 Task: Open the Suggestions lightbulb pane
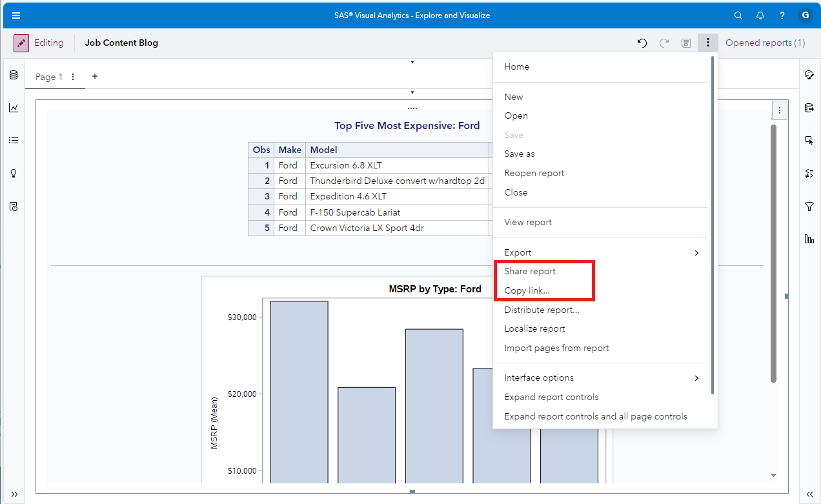pos(13,173)
